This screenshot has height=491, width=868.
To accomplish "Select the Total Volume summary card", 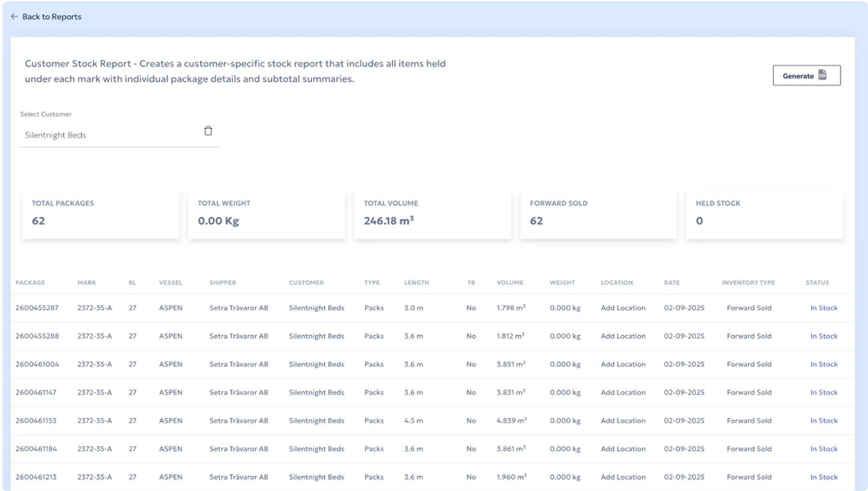I will coord(432,213).
